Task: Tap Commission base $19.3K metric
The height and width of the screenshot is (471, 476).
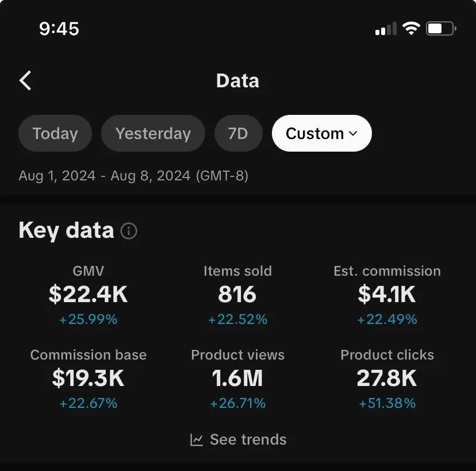Action: point(89,379)
